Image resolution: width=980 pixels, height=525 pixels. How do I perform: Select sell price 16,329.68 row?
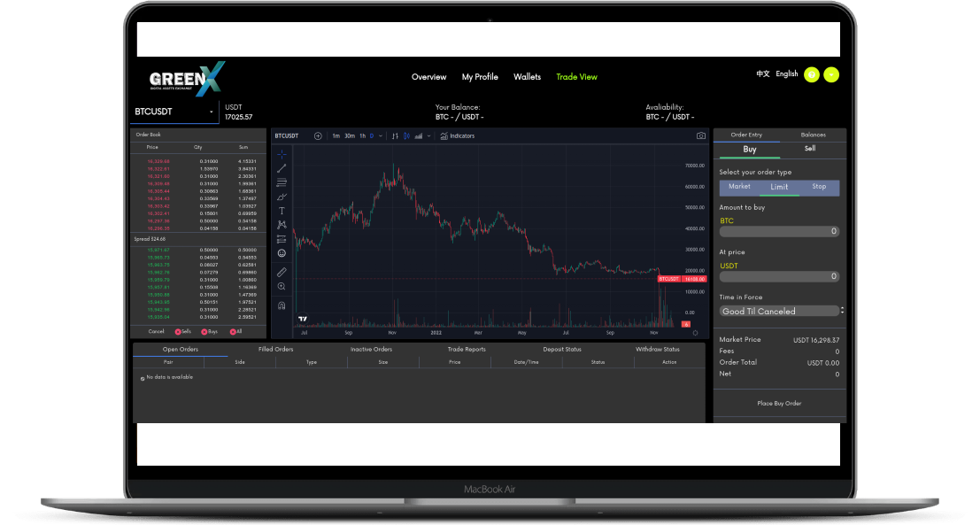(199, 161)
